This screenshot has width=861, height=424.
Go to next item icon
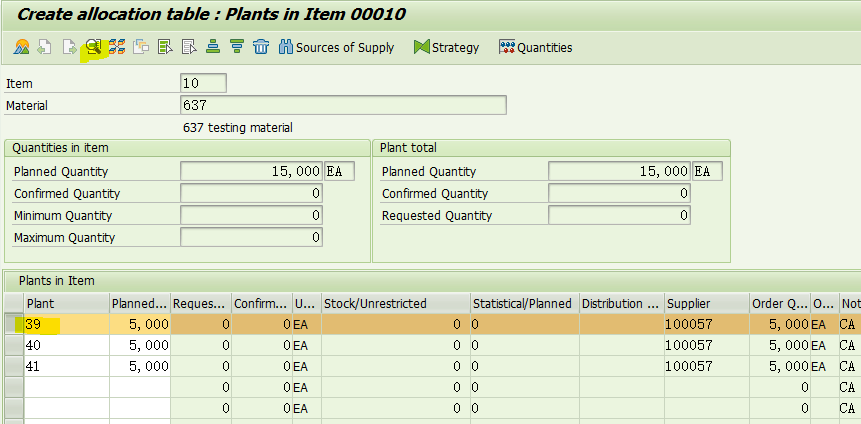[x=69, y=47]
